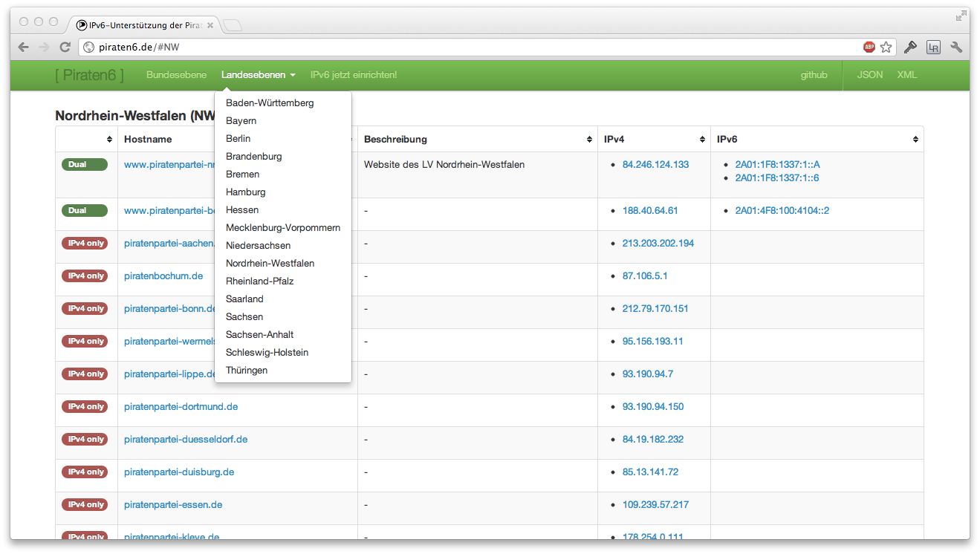Image resolution: width=980 pixels, height=554 pixels.
Task: Enter fullscreen with the top-right arrows icon
Action: 962,16
